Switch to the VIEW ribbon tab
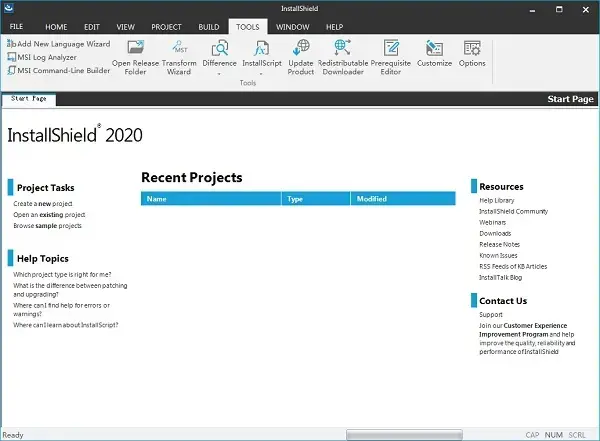The image size is (600, 441). [126, 27]
